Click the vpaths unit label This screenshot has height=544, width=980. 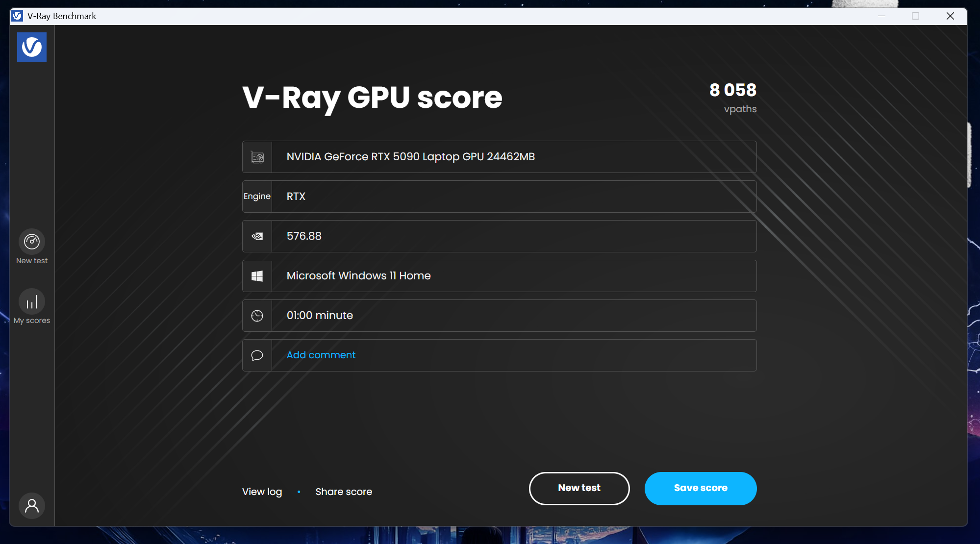[740, 109]
